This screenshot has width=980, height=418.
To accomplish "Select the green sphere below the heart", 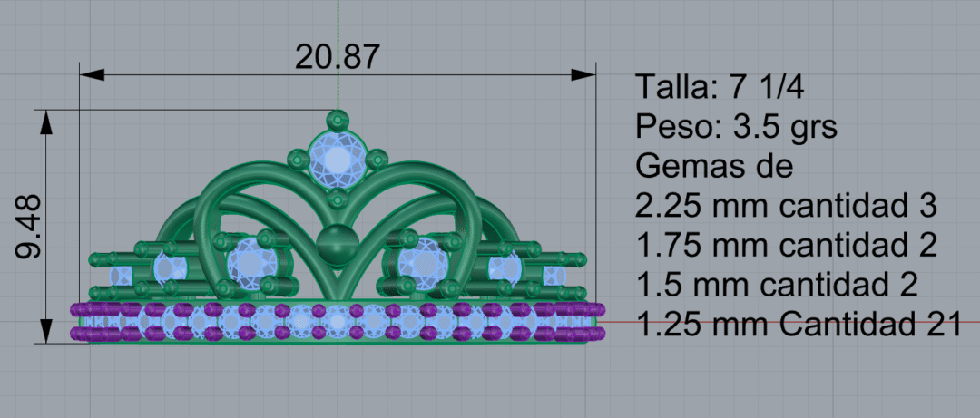I will pyautogui.click(x=338, y=245).
